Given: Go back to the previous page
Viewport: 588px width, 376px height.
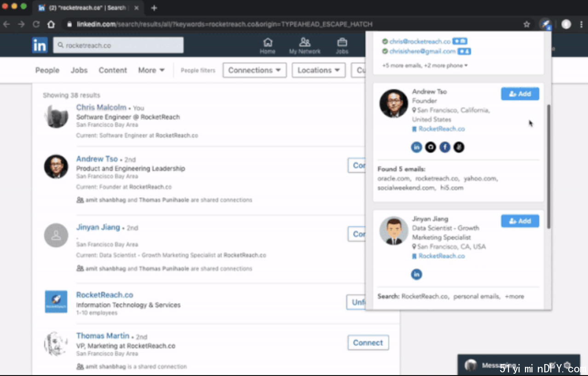Looking at the screenshot, I should [x=6, y=24].
